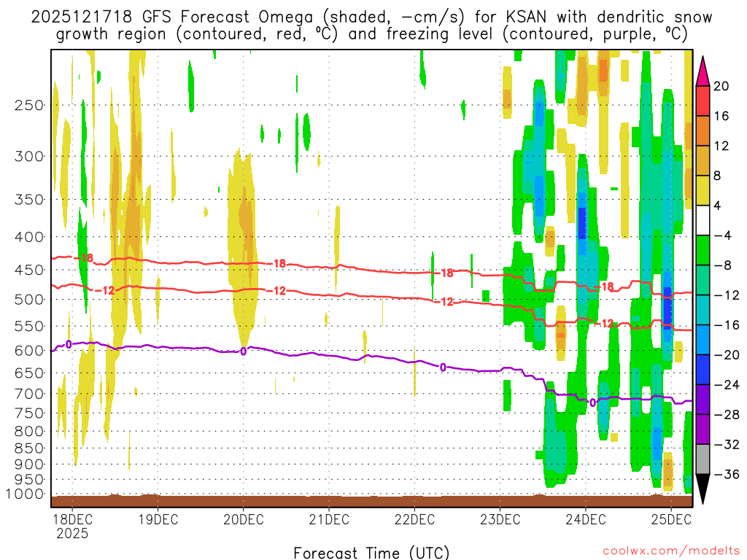Viewport: 747px width, 560px height.
Task: Select the red 16 to 20 colorbar segment
Action: click(703, 101)
